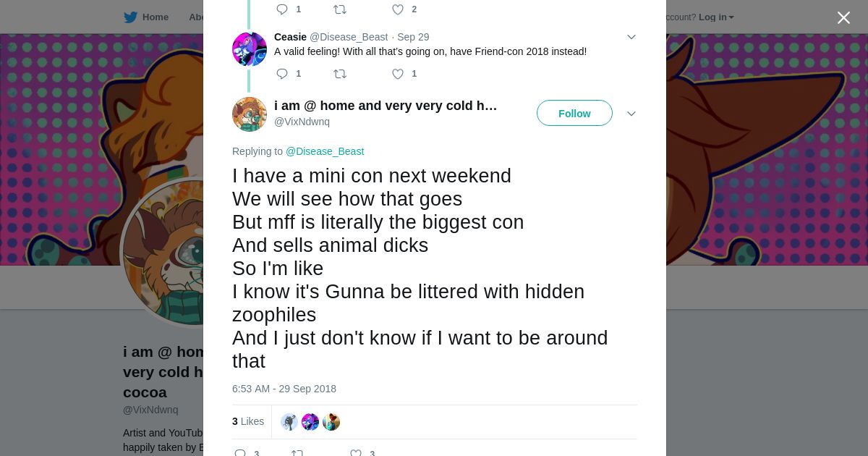Screen dimensions: 868x456
Task: Retweet Ceasie's Friend-con tweet
Action: point(339,74)
